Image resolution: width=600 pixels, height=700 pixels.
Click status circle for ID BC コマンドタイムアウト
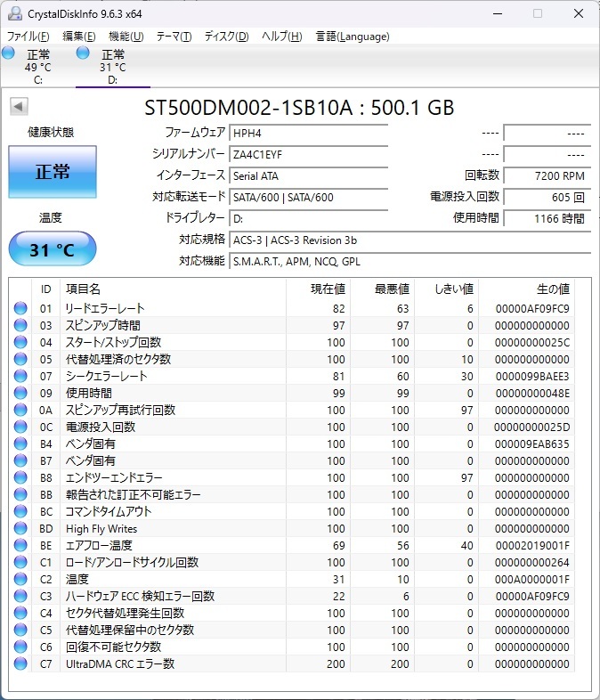[x=20, y=511]
